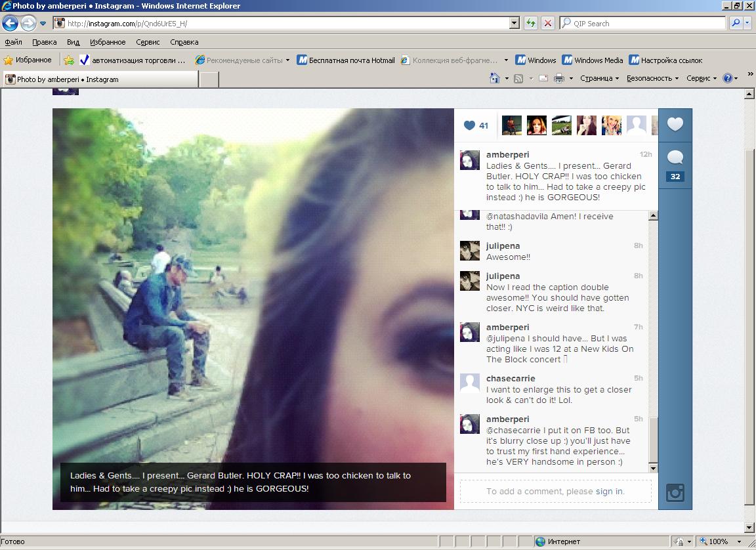Viewport: 756px width, 550px height.
Task: Open julipena's username profile link
Action: 503,245
